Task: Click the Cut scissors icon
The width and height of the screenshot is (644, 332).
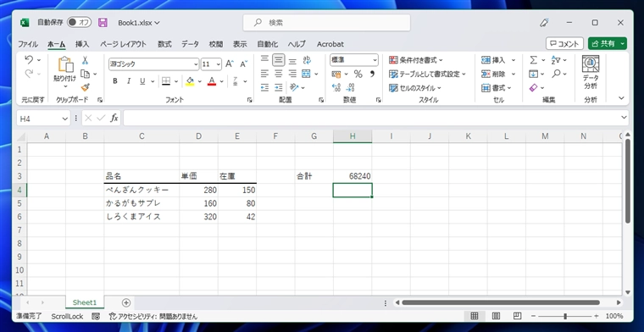Action: pyautogui.click(x=85, y=60)
